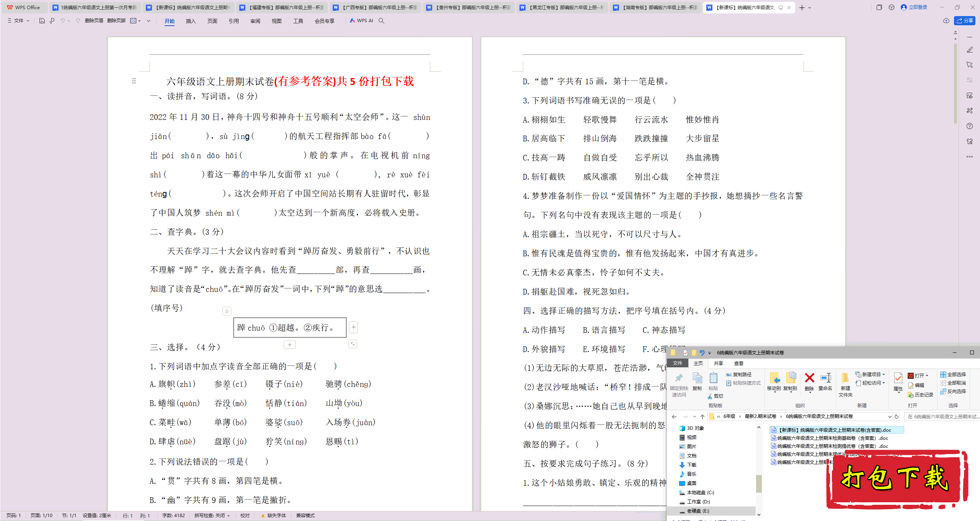Click the plus icon right of the table
The width and height of the screenshot is (980, 521).
coord(354,327)
